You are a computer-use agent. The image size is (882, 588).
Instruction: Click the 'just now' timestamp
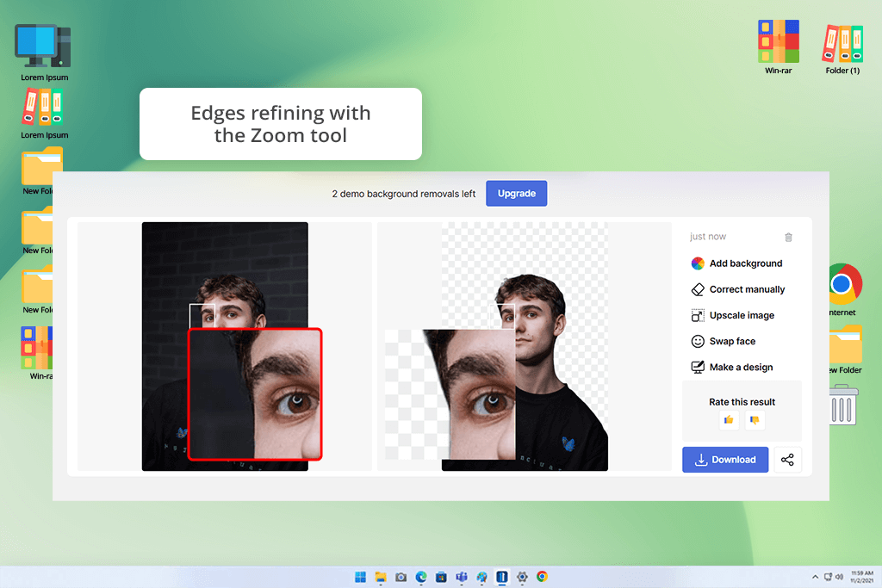coord(708,237)
